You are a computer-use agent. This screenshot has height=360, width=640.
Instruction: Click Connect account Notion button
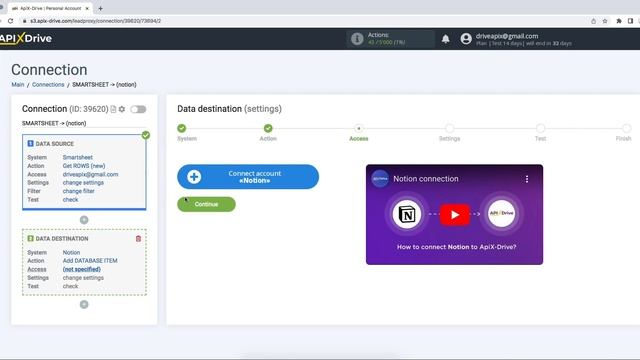tap(248, 177)
